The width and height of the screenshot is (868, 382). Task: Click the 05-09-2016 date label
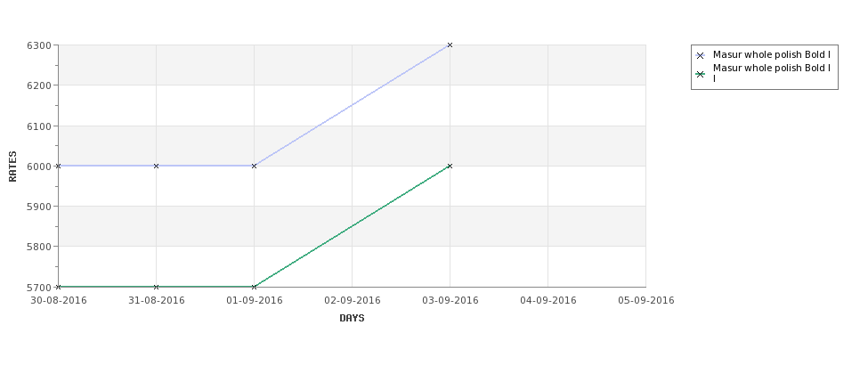[646, 301]
